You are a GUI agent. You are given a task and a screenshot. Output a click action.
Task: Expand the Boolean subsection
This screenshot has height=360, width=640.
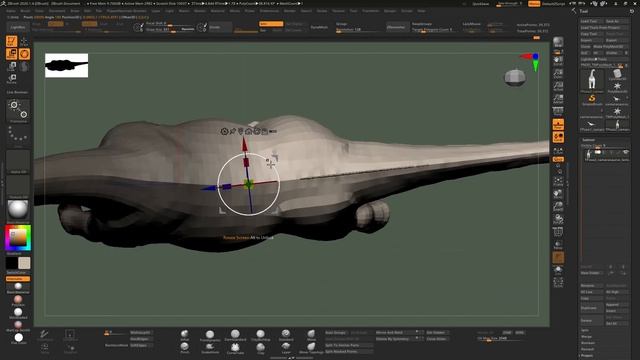588,343
